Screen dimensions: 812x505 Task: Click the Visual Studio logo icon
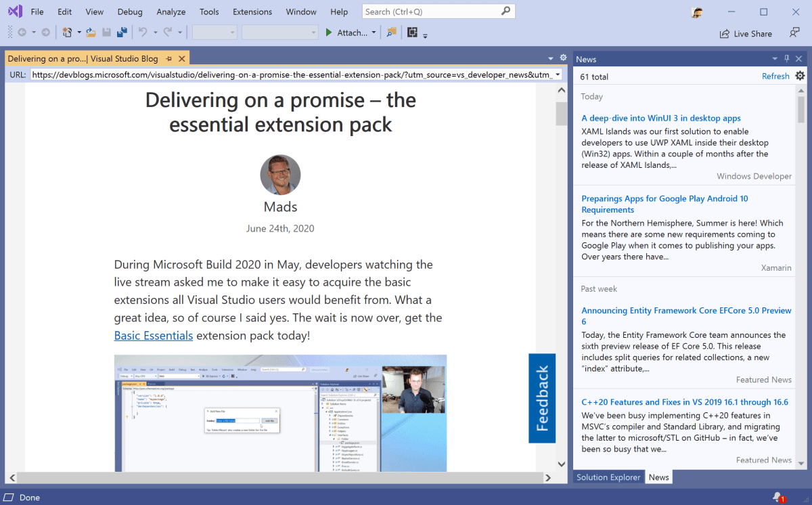pos(15,12)
